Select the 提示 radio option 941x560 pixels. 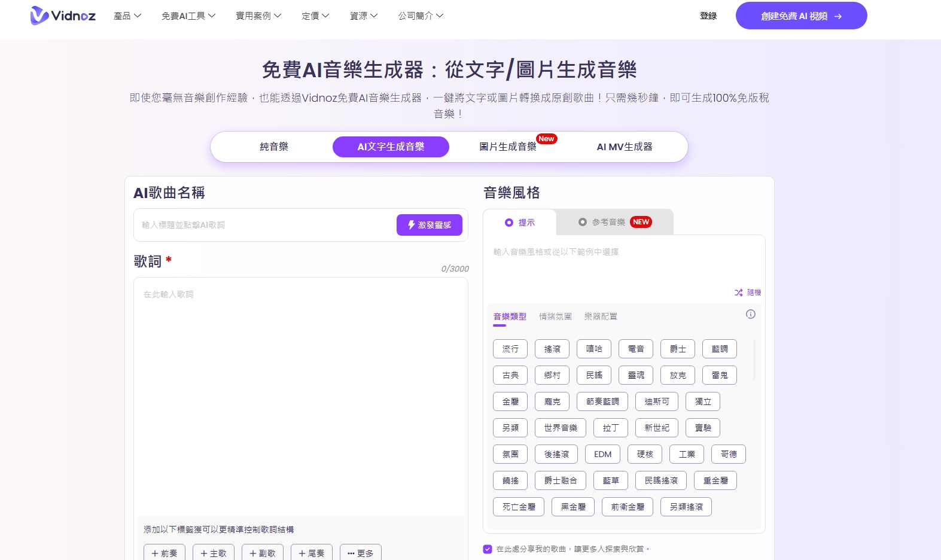point(509,223)
